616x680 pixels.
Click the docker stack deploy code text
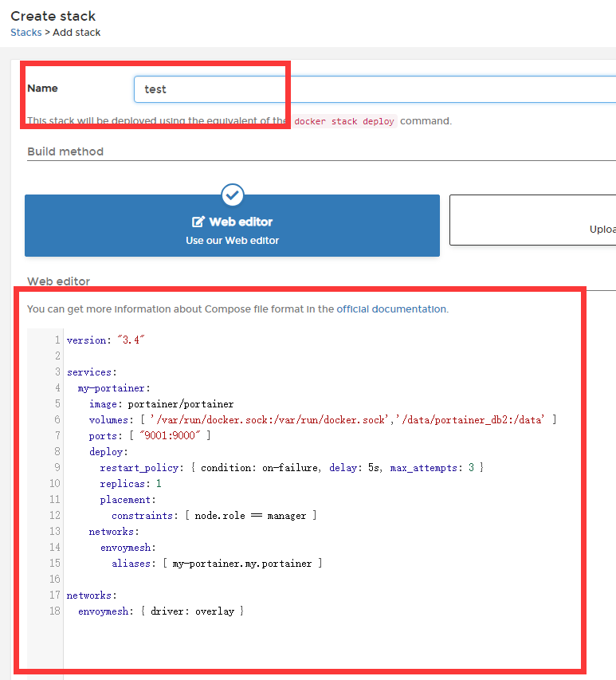pyautogui.click(x=344, y=121)
